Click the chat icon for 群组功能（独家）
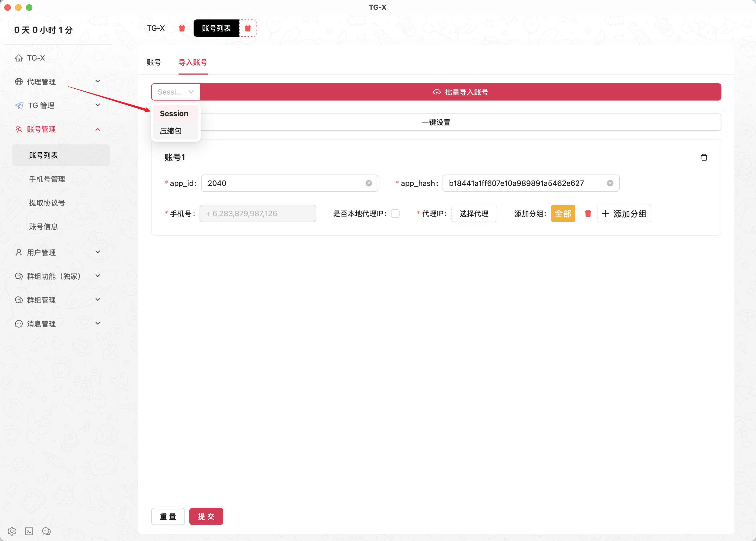Screen dimensions: 756x541 pyautogui.click(x=19, y=276)
